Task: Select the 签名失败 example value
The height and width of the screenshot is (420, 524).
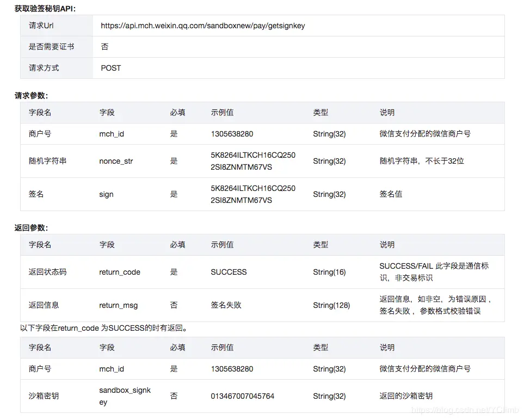Action: [x=225, y=305]
